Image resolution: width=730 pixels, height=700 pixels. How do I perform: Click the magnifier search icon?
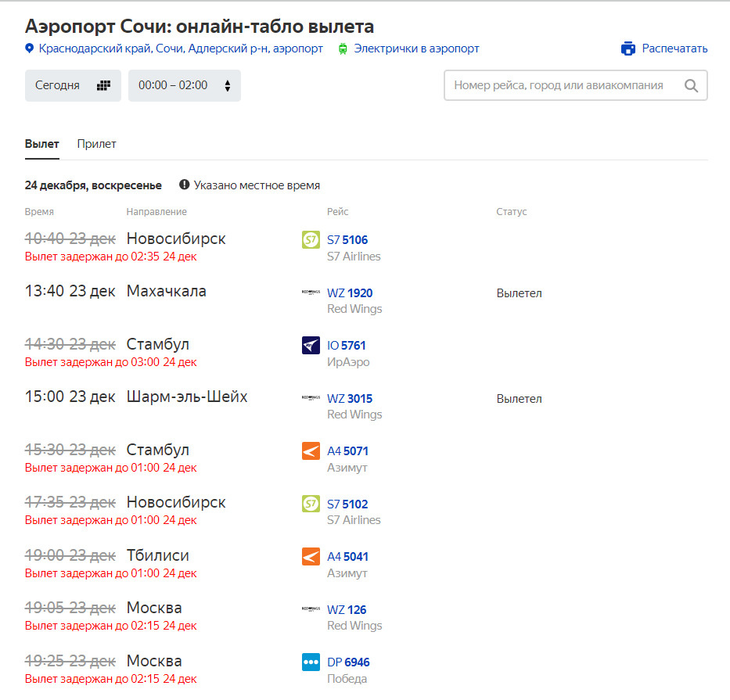(691, 86)
